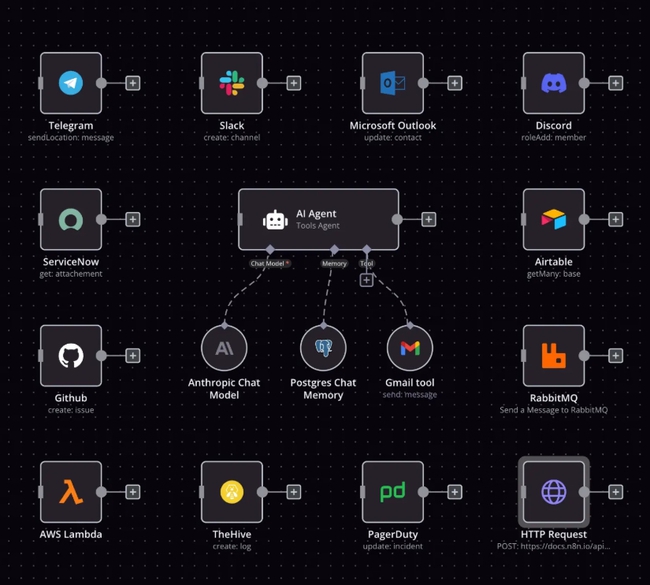Select the Anthropic Chat Model node
Image resolution: width=650 pixels, height=585 pixels.
[x=224, y=348]
